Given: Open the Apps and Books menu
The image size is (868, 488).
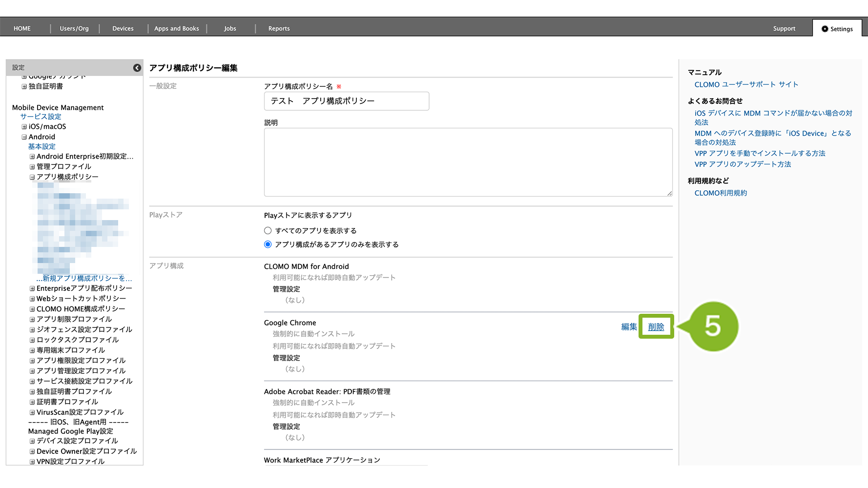Looking at the screenshot, I should coord(176,29).
